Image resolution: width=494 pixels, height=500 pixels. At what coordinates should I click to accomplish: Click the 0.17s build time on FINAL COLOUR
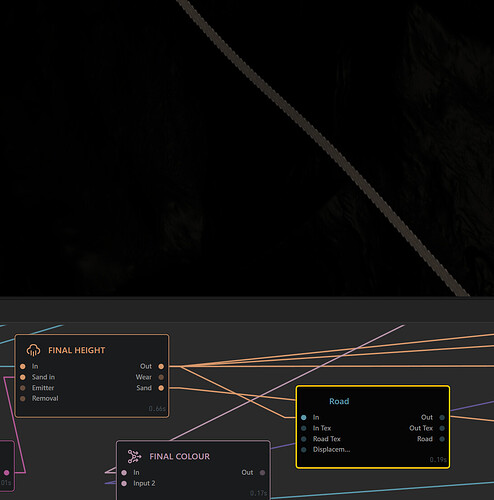click(258, 493)
